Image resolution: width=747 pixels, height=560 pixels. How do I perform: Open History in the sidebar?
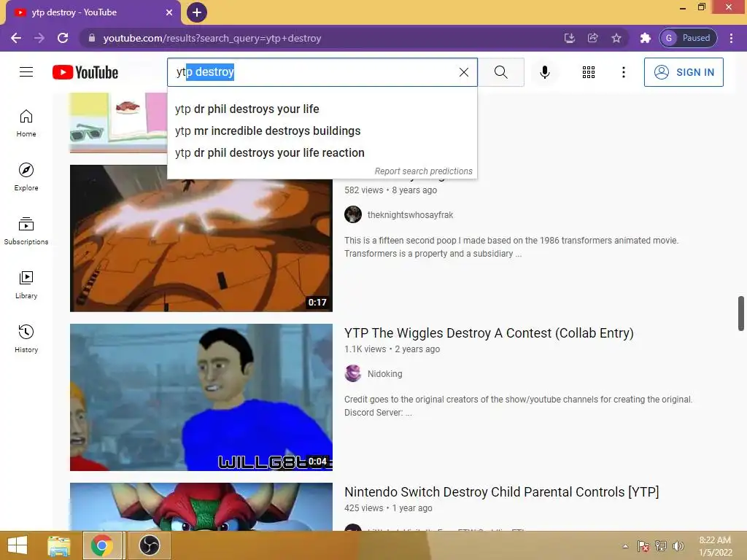[x=26, y=338]
